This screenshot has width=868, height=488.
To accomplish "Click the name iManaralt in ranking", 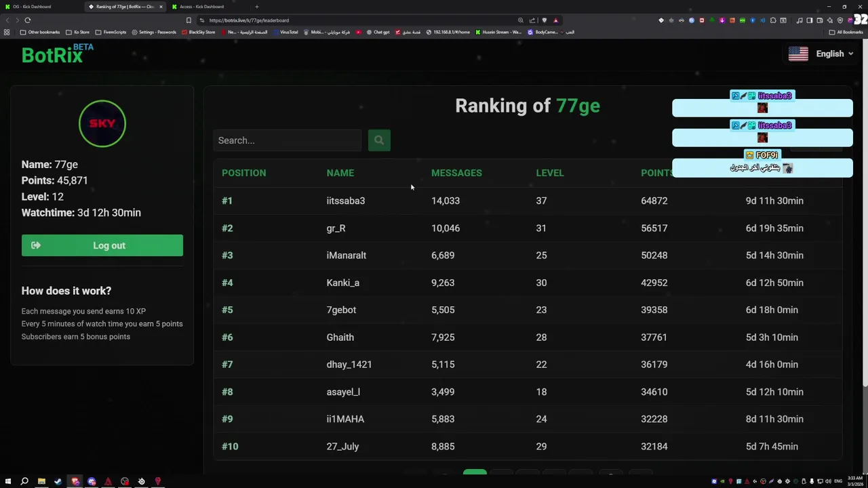I will pyautogui.click(x=347, y=256).
